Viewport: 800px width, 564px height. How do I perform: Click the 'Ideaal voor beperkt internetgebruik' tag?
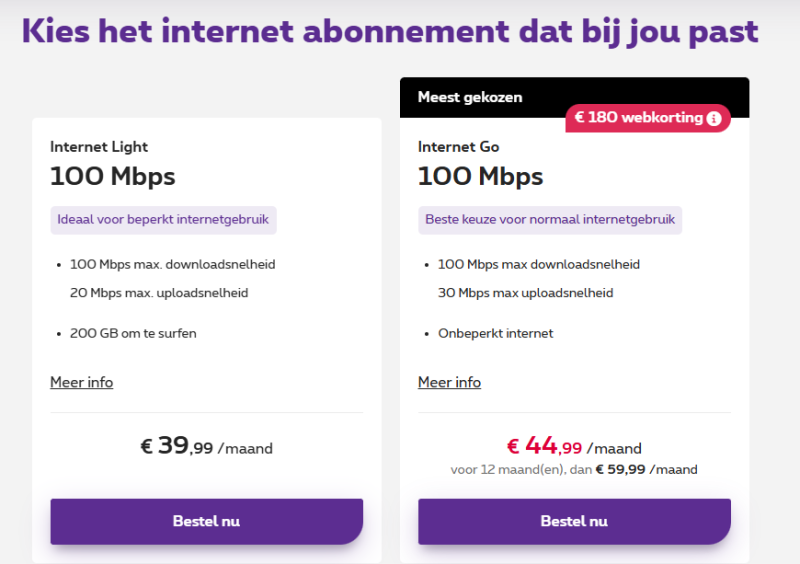coord(163,220)
